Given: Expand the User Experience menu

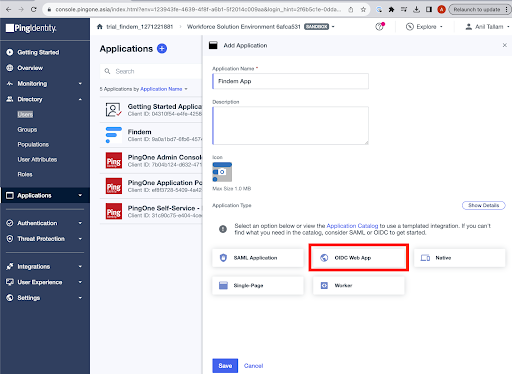Looking at the screenshot, I should [45, 282].
